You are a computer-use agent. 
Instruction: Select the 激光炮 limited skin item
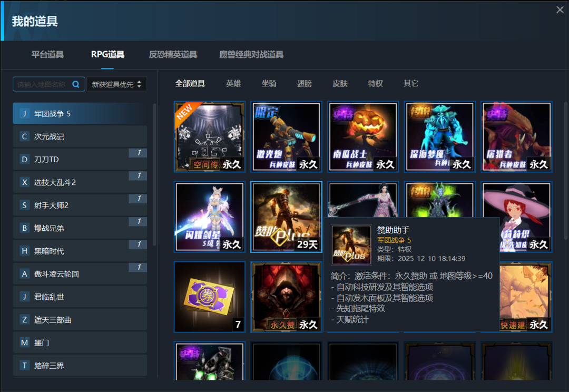[x=286, y=136]
